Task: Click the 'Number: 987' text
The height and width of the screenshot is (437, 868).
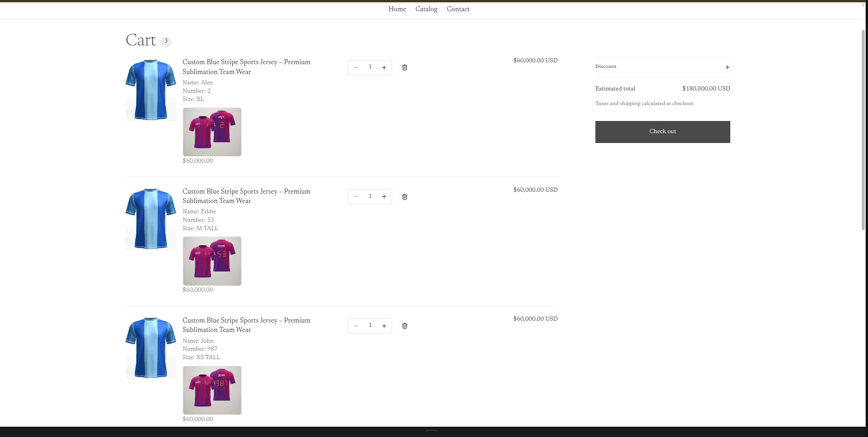Action: pyautogui.click(x=200, y=349)
